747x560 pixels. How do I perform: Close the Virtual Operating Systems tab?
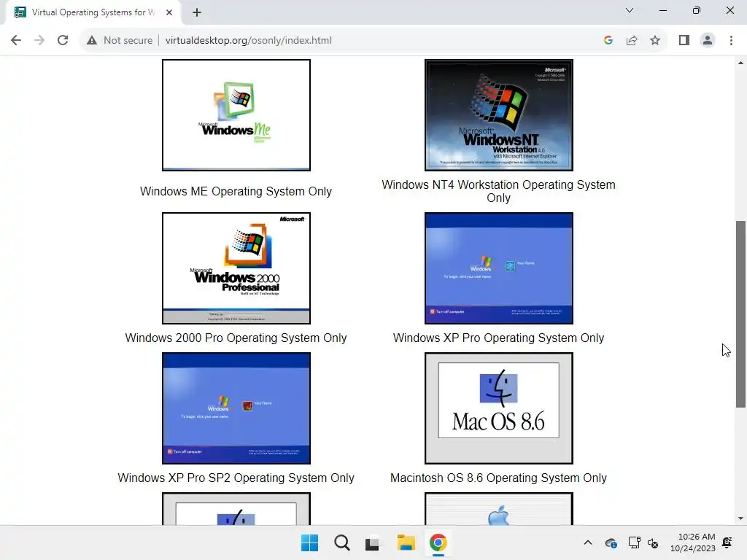click(169, 12)
